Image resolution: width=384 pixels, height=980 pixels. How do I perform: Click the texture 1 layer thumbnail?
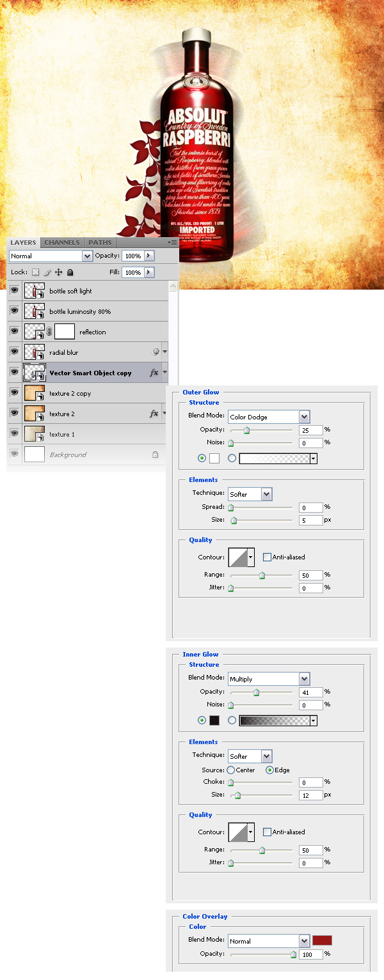(x=35, y=434)
